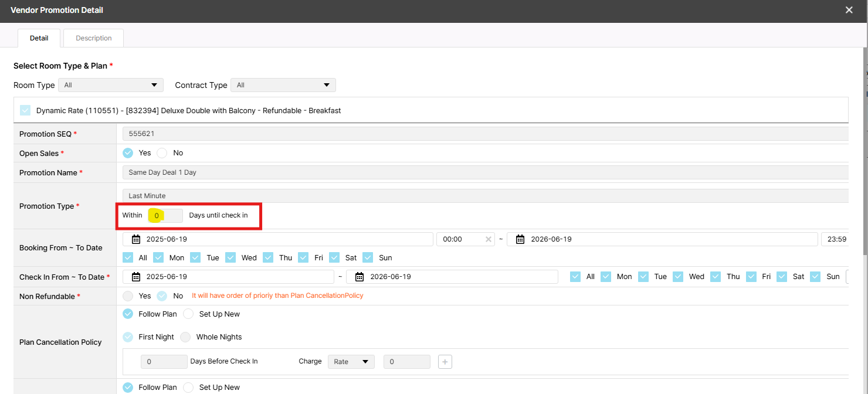Toggle check-in Tue checkbox

coord(643,277)
